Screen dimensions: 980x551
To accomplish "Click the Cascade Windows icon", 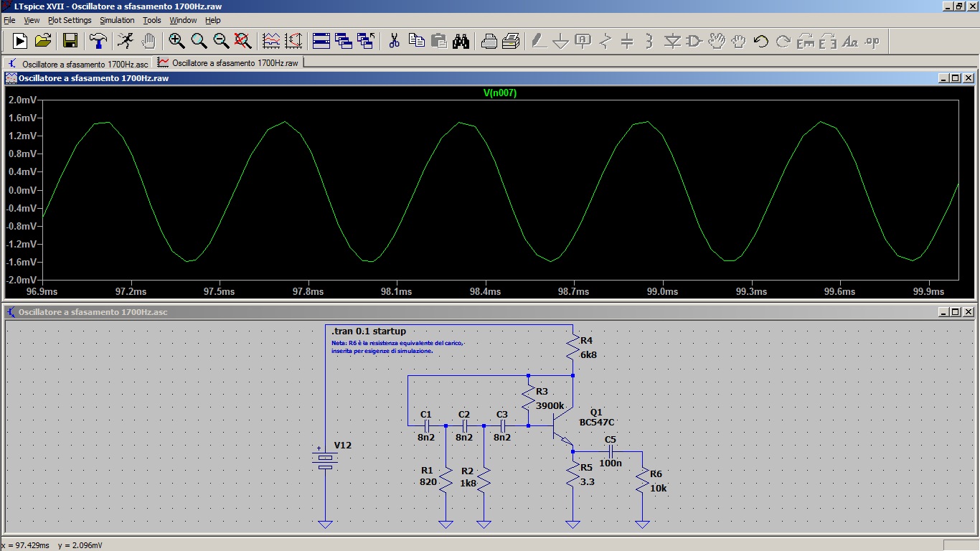I will pos(344,41).
